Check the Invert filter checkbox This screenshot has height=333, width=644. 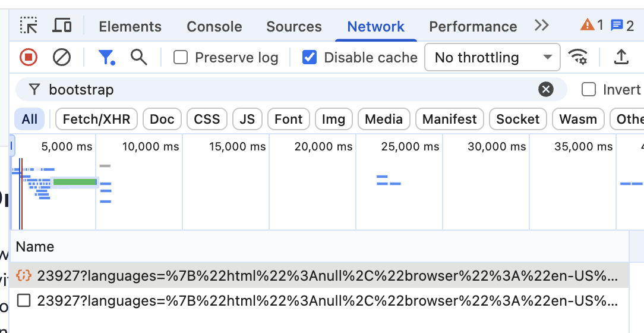click(589, 90)
